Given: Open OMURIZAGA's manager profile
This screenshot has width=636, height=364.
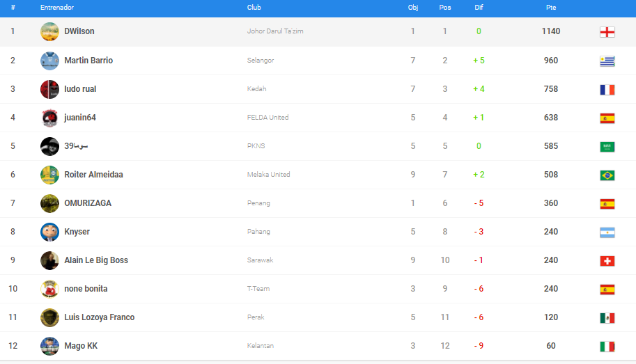Looking at the screenshot, I should click(87, 203).
